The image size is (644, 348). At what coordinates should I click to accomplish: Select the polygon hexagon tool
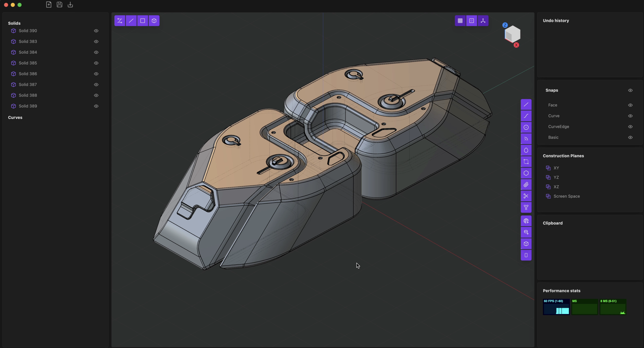(526, 173)
